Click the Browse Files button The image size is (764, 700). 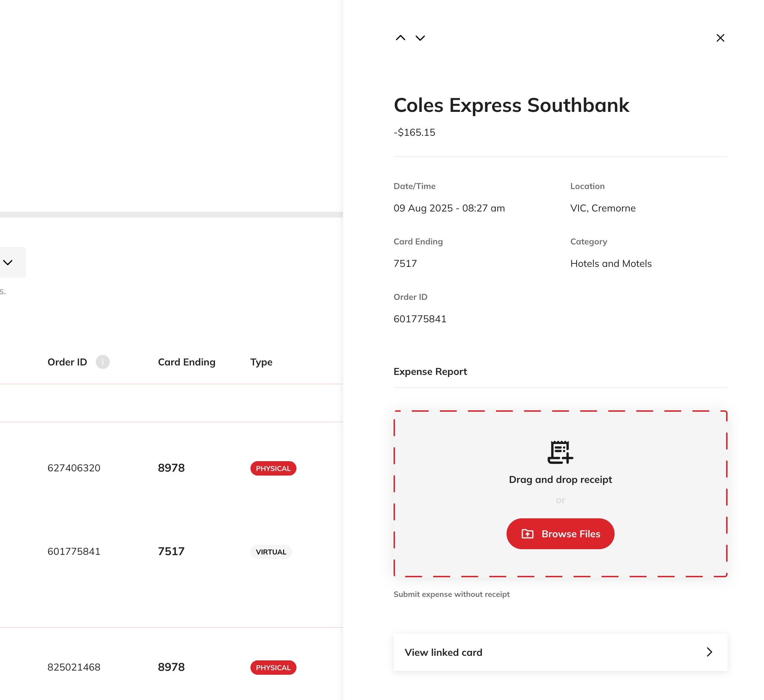[560, 533]
